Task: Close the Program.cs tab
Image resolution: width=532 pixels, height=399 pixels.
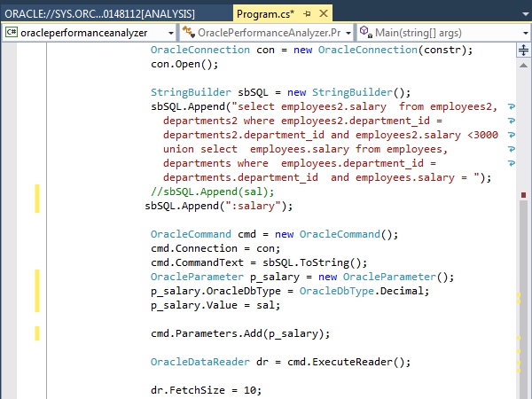Action: click(x=324, y=13)
